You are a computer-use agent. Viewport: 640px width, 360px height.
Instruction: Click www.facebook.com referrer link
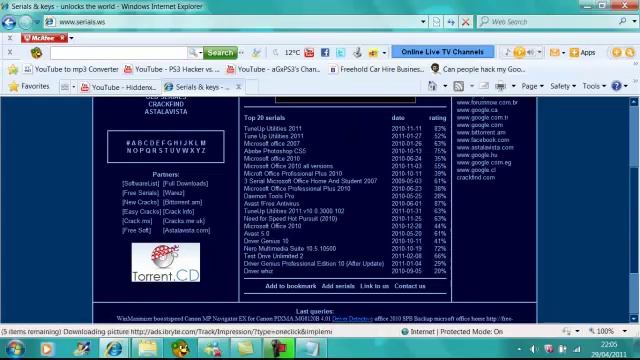coord(483,140)
